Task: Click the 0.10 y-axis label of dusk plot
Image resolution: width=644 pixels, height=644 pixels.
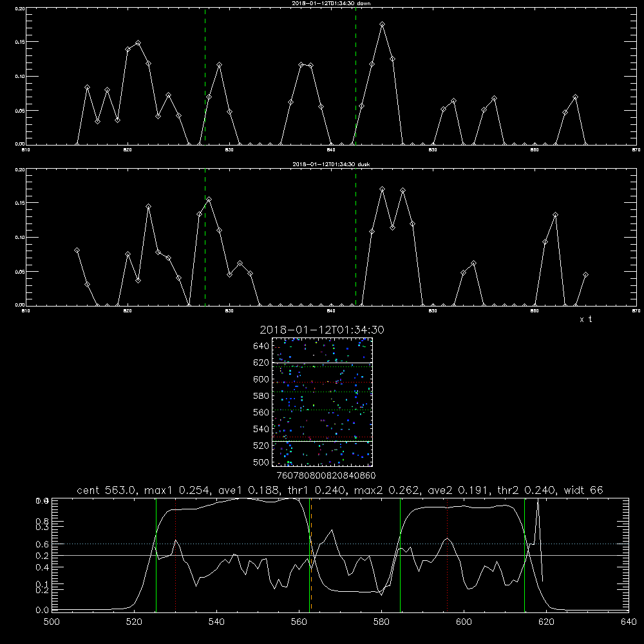Action: (x=20, y=238)
